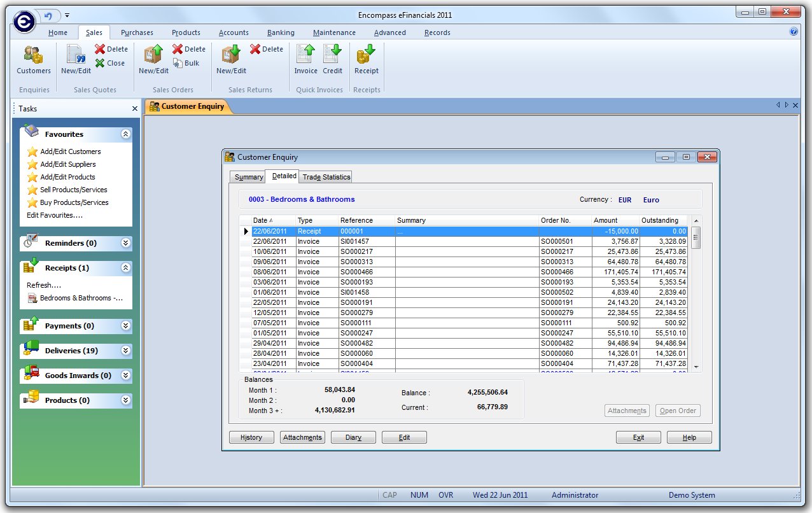Open the Accounts ribbon tab
The image size is (812, 513).
tap(234, 32)
